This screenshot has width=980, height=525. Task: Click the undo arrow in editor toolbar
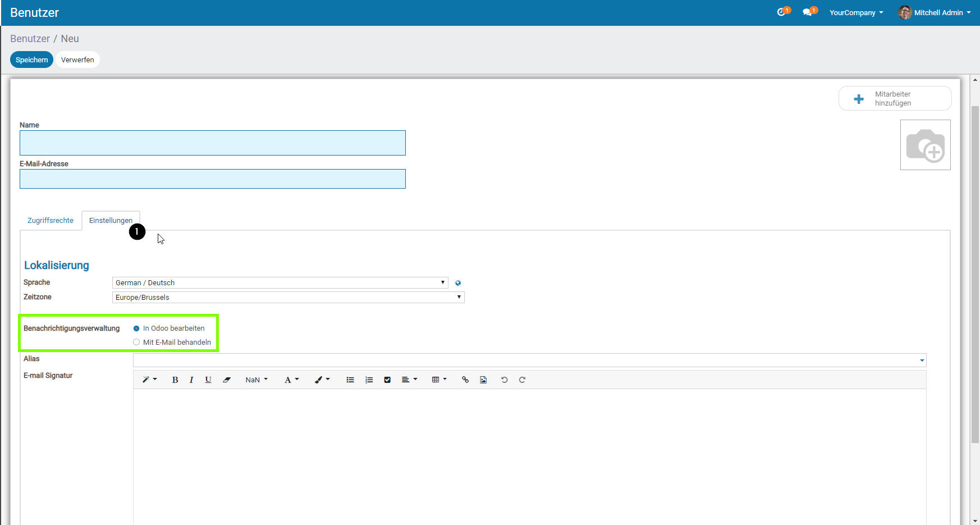point(504,380)
